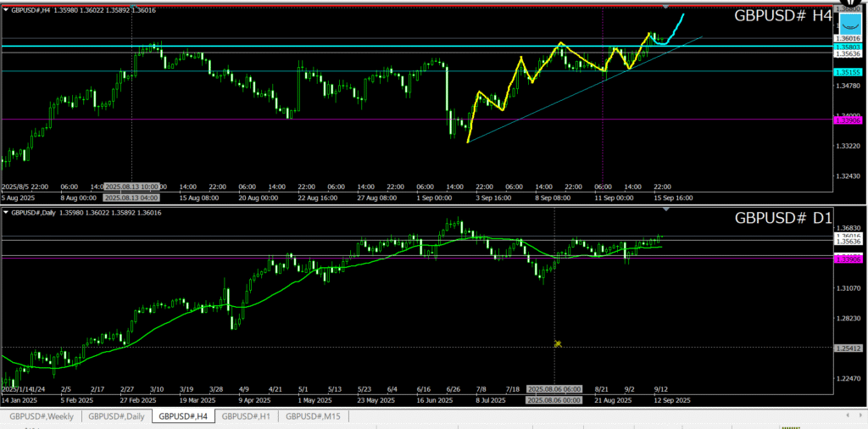Click the right tab-scroll arrow
This screenshot has width=868, height=429.
pyautogui.click(x=861, y=415)
